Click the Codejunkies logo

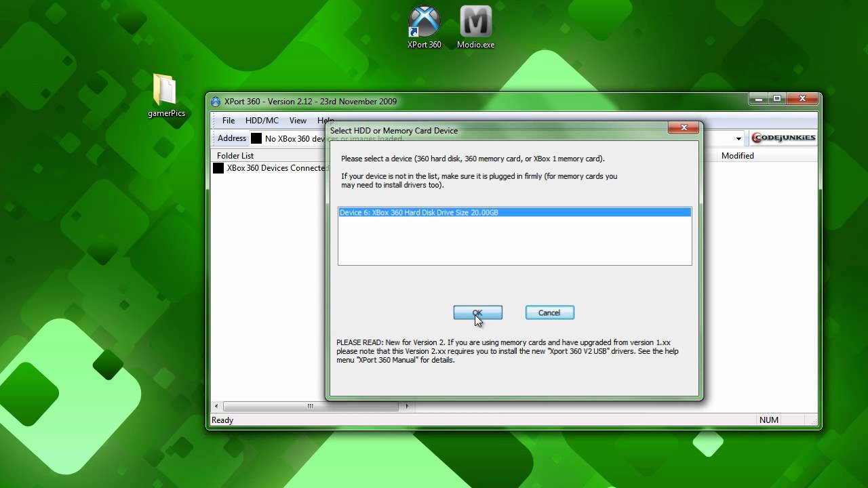(x=784, y=138)
